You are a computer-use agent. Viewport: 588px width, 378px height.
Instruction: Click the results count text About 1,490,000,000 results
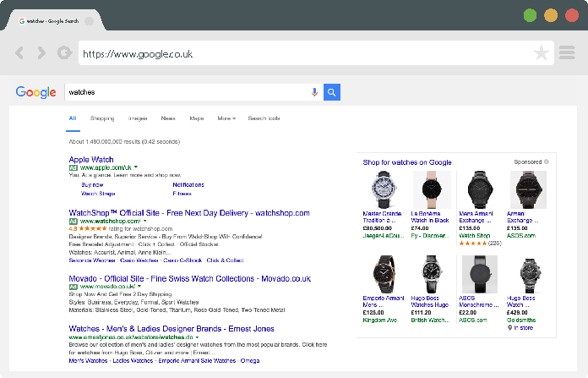(124, 141)
